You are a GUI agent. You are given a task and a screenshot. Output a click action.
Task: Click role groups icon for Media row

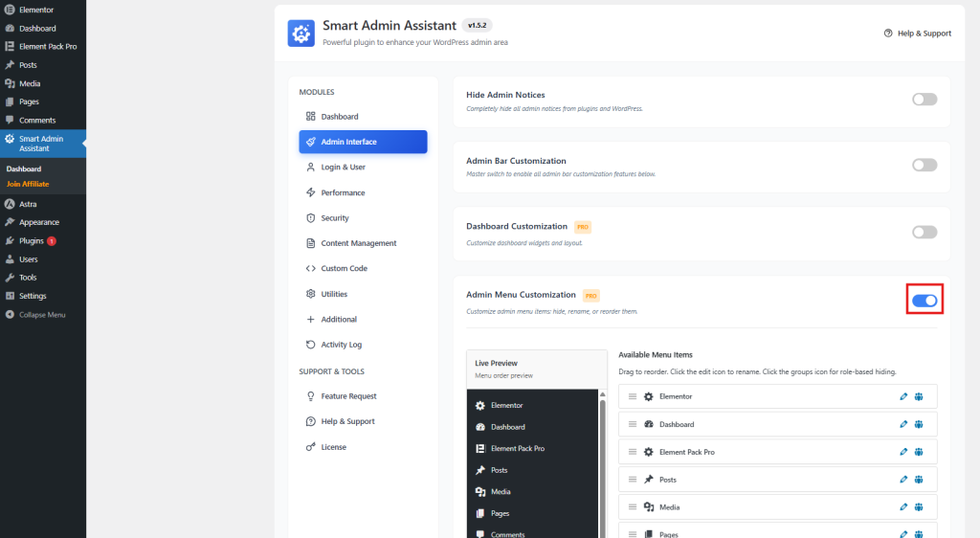click(x=919, y=506)
